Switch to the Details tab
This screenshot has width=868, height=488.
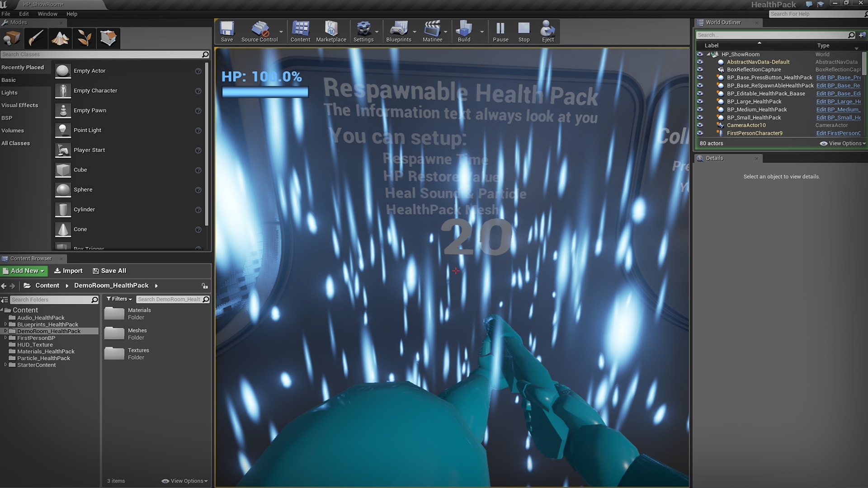(x=714, y=158)
